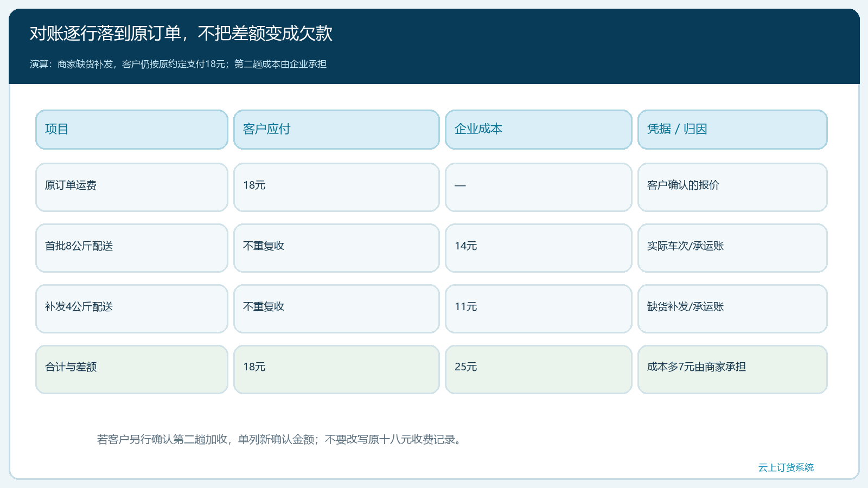This screenshot has width=868, height=488.
Task: Click the slide title 对账逐行落到原订单
Action: [x=181, y=34]
